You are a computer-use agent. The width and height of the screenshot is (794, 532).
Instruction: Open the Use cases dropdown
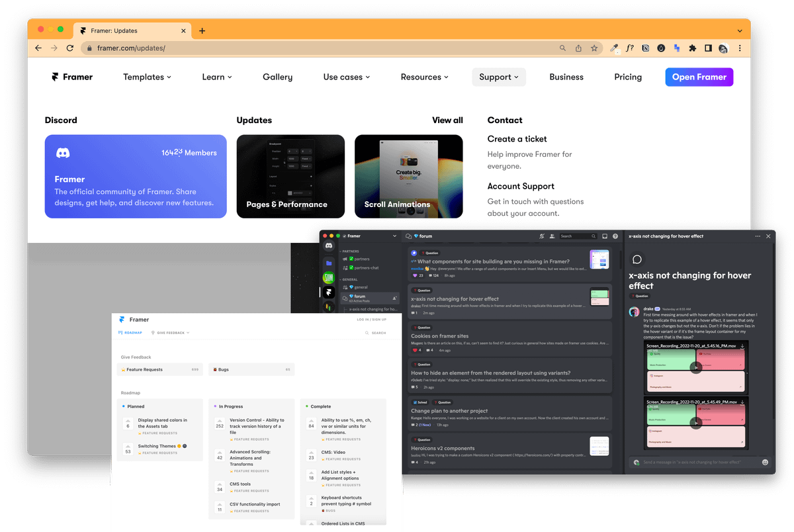(x=347, y=77)
